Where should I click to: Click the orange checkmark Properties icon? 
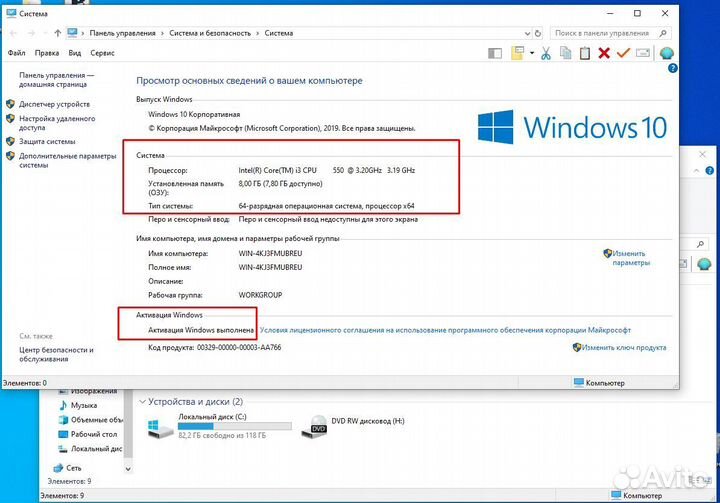coord(623,53)
